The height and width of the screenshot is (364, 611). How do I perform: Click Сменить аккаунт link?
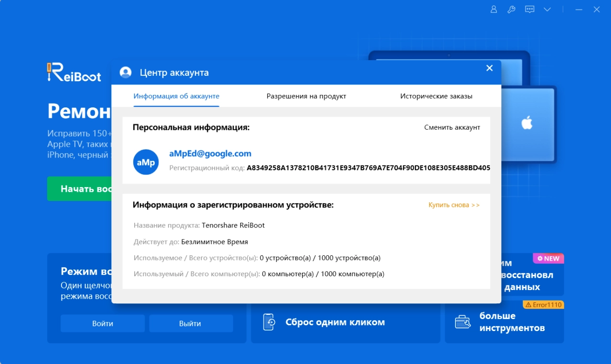pyautogui.click(x=452, y=127)
